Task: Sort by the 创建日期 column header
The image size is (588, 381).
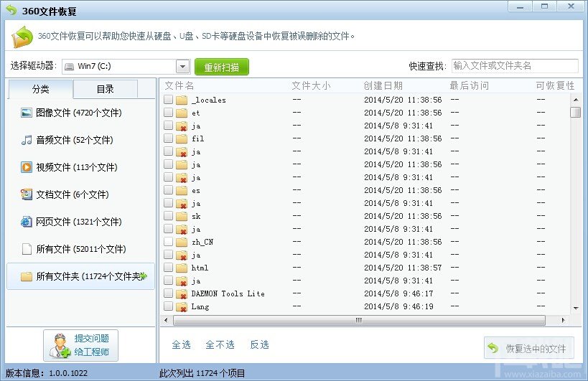Action: (383, 86)
